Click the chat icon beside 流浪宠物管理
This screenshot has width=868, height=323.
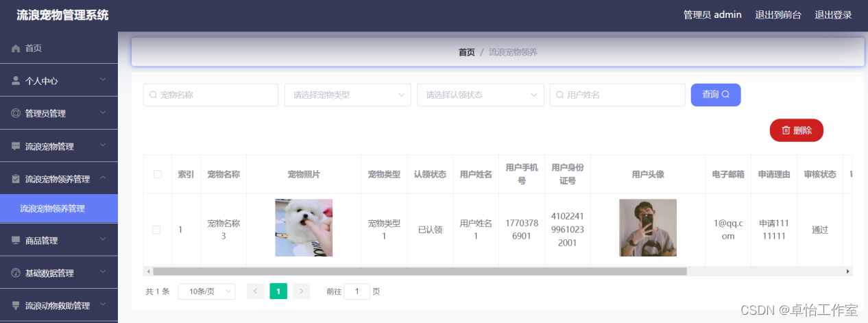pyautogui.click(x=16, y=146)
